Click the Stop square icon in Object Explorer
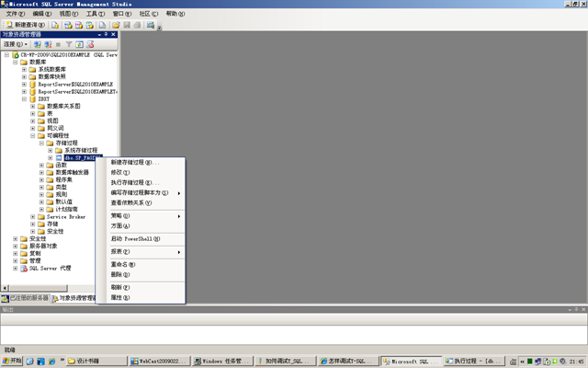 [58, 44]
